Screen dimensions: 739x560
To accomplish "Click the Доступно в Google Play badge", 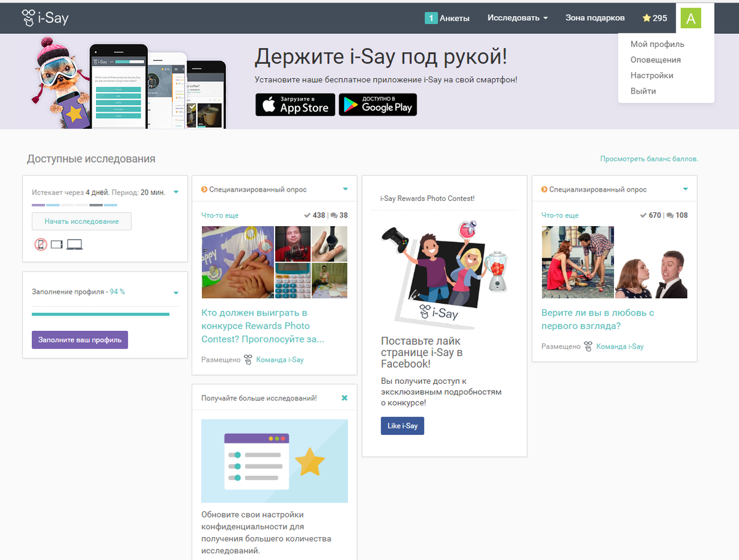I will tap(378, 105).
